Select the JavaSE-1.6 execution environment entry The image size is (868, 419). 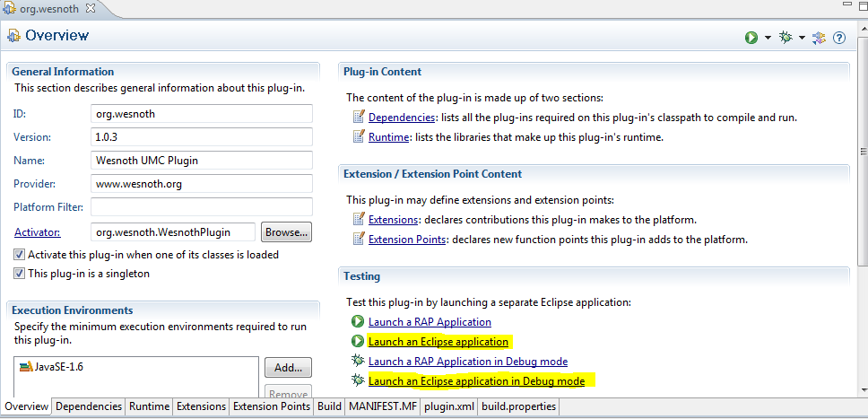pyautogui.click(x=52, y=367)
